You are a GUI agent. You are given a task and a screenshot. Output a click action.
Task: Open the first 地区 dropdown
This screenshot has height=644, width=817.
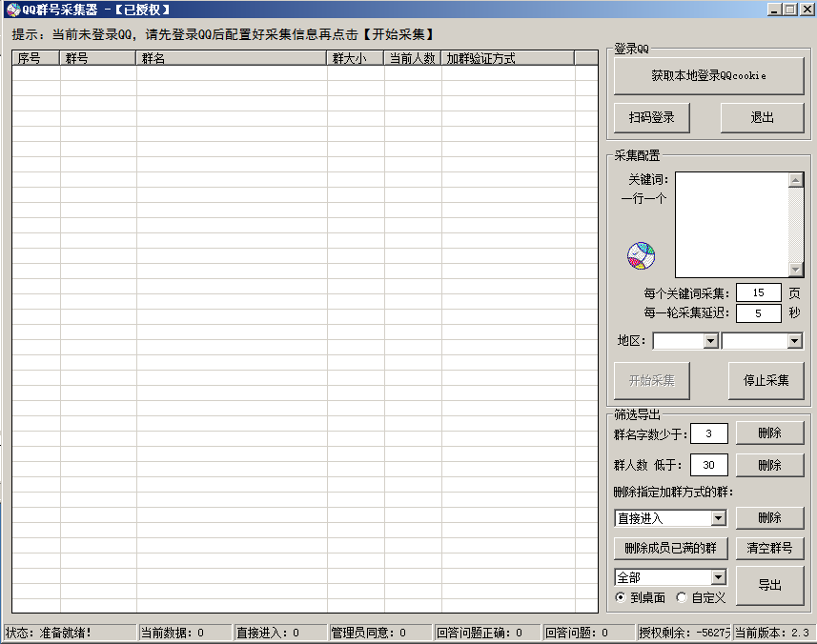(711, 341)
